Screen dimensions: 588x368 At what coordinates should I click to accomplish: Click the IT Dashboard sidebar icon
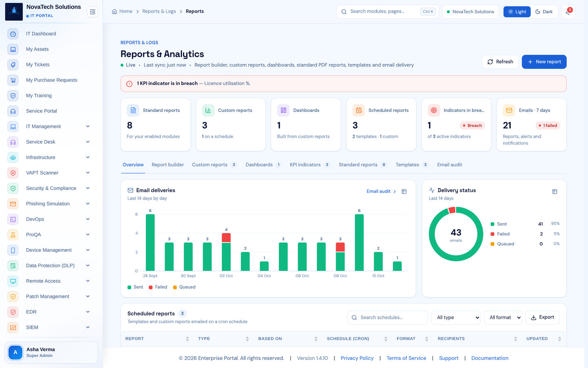(x=13, y=34)
